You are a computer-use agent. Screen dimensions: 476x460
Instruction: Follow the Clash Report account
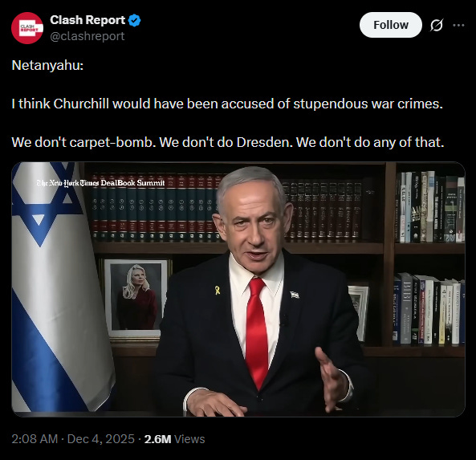point(391,25)
